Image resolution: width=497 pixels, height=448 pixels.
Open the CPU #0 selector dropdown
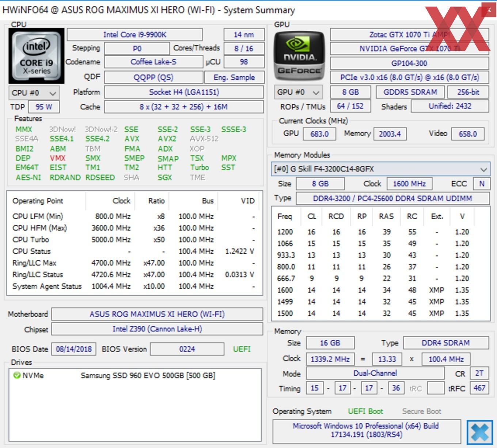pyautogui.click(x=34, y=93)
